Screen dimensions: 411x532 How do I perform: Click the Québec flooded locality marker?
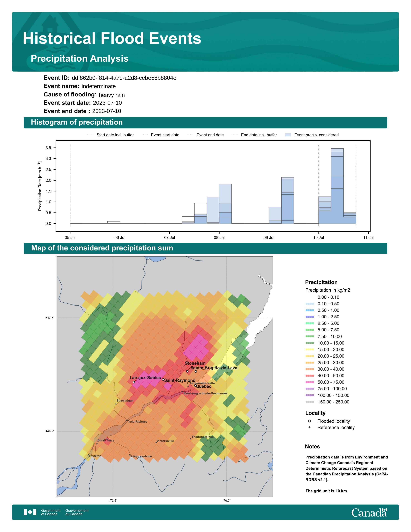pyautogui.click(x=195, y=385)
